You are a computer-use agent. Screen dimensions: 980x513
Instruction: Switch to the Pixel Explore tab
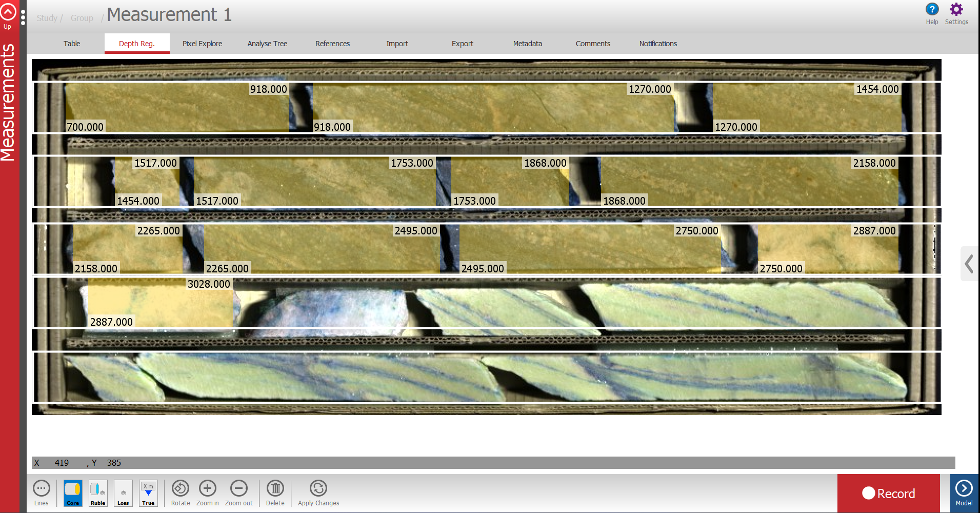click(202, 44)
